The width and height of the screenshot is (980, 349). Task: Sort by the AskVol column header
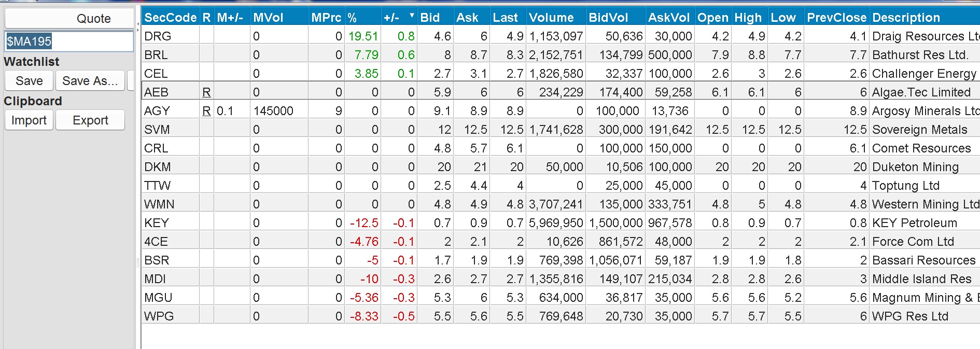coord(670,17)
